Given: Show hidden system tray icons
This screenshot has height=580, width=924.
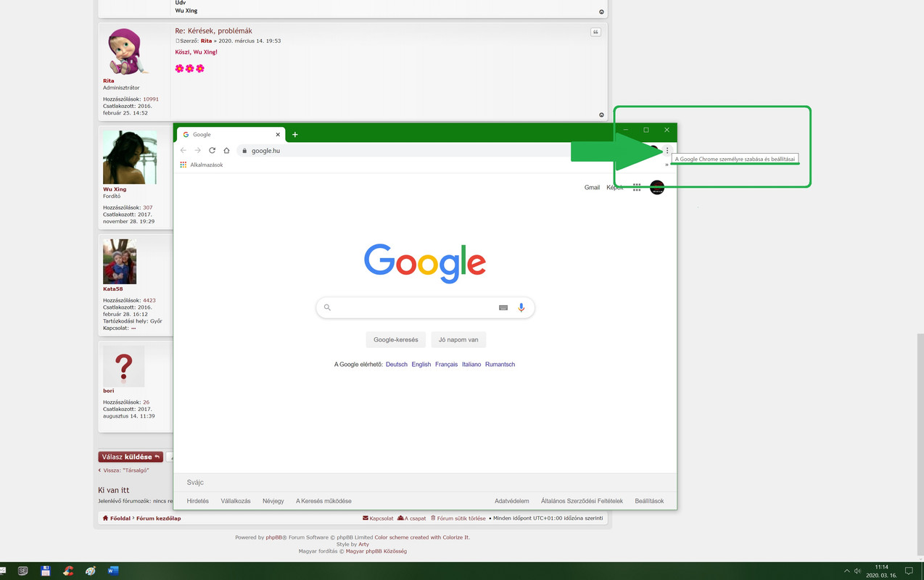Looking at the screenshot, I should [846, 571].
